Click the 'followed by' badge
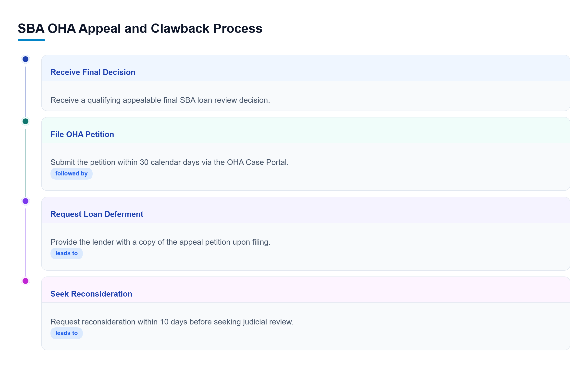The image size is (588, 368). 71,173
